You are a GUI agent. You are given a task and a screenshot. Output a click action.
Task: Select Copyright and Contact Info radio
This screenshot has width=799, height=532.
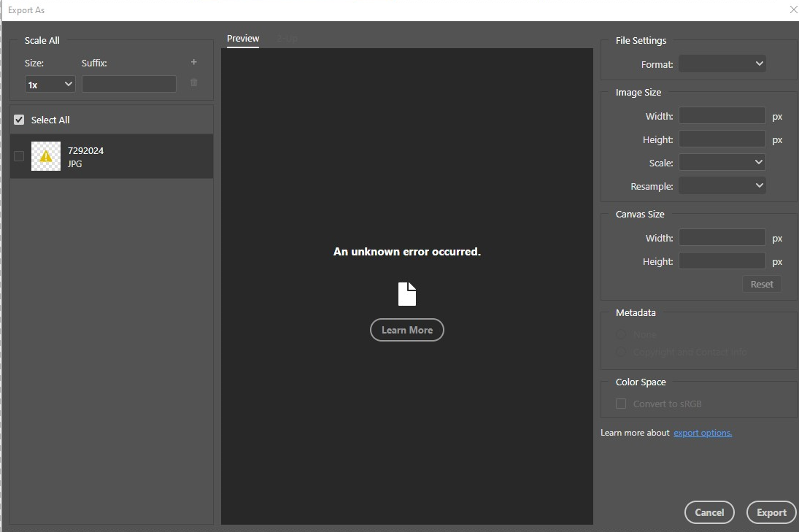point(621,352)
